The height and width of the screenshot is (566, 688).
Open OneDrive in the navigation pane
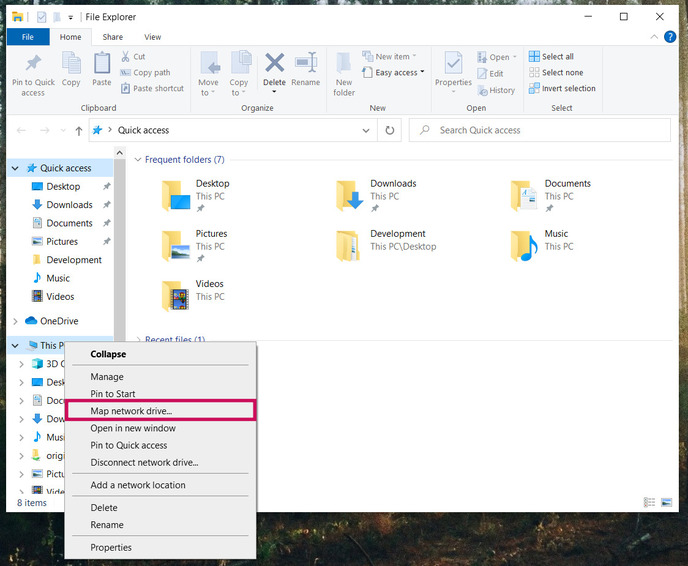[x=59, y=321]
